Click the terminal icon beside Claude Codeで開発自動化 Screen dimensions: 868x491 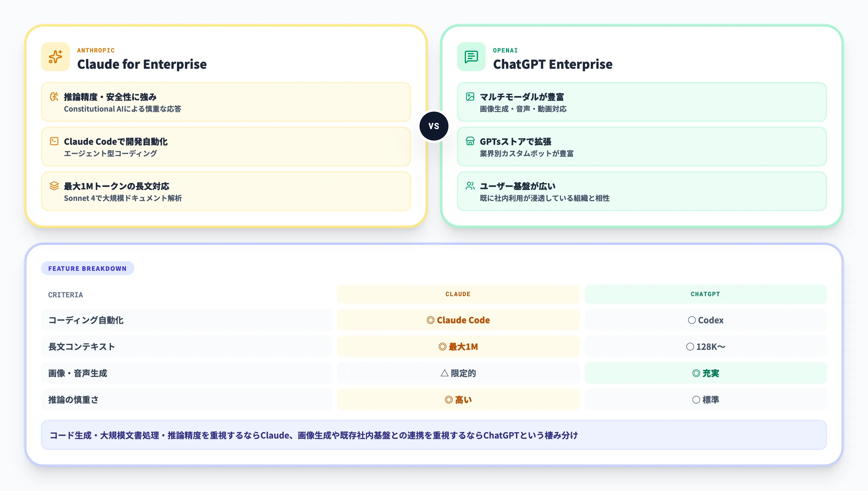pos(54,141)
